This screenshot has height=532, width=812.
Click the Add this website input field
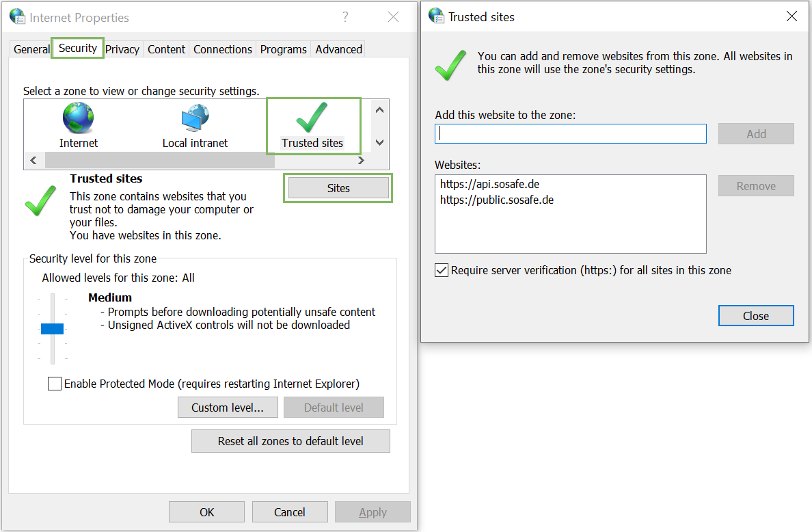click(570, 134)
